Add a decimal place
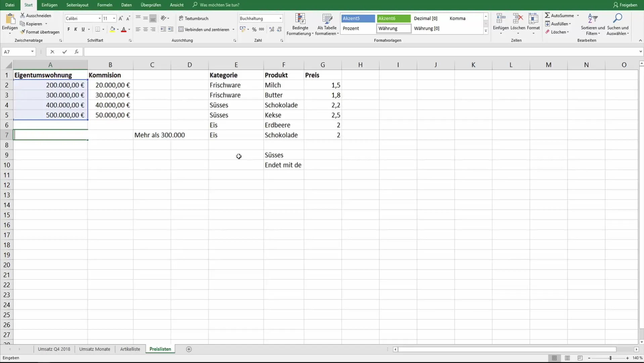Screen dimensions: 644x363 [x=272, y=30]
